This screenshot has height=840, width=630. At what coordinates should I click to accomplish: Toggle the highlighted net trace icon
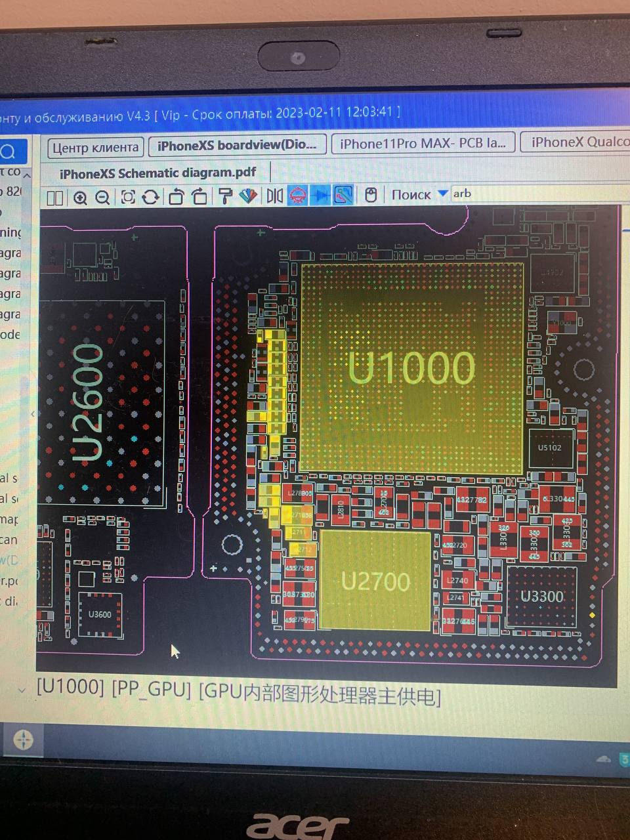[343, 196]
